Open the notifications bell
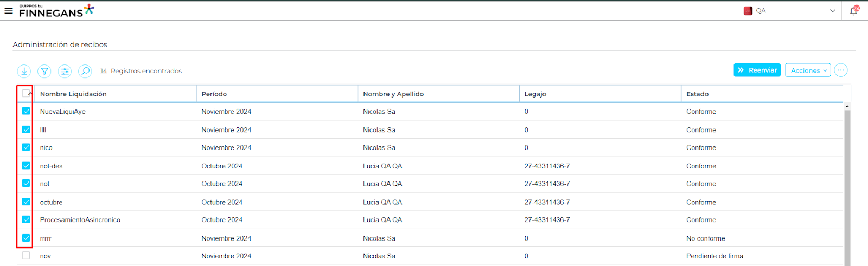Image resolution: width=868 pixels, height=266 pixels. click(x=854, y=10)
